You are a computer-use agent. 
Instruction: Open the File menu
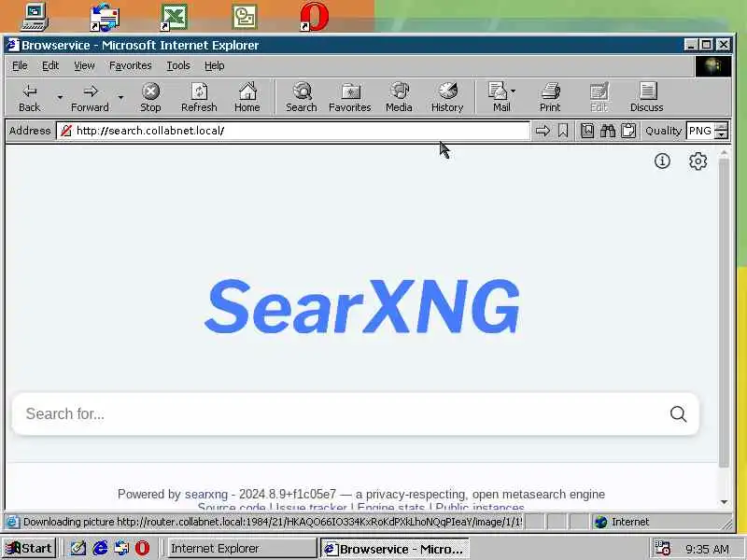pyautogui.click(x=20, y=65)
